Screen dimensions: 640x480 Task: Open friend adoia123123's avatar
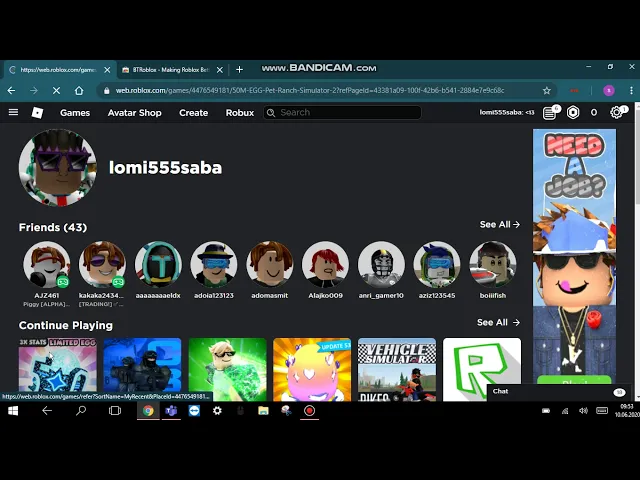tap(214, 264)
